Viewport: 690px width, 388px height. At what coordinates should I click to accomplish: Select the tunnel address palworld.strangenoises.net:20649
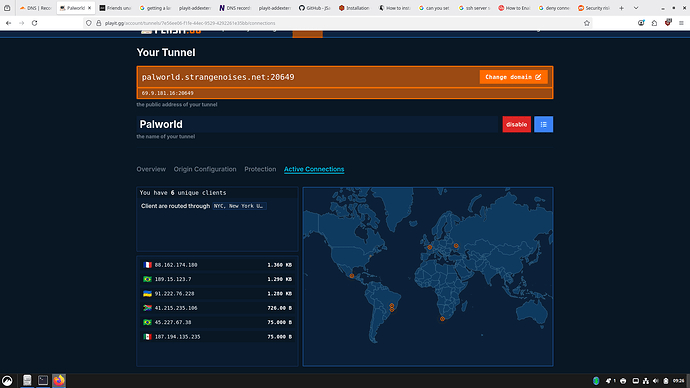point(218,77)
